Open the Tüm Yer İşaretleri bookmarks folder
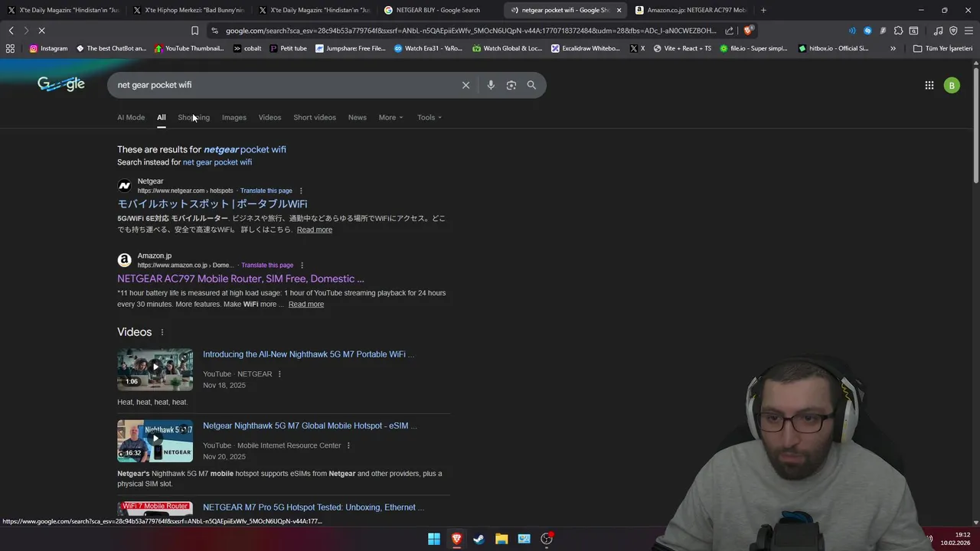This screenshot has height=551, width=980. tap(942, 48)
